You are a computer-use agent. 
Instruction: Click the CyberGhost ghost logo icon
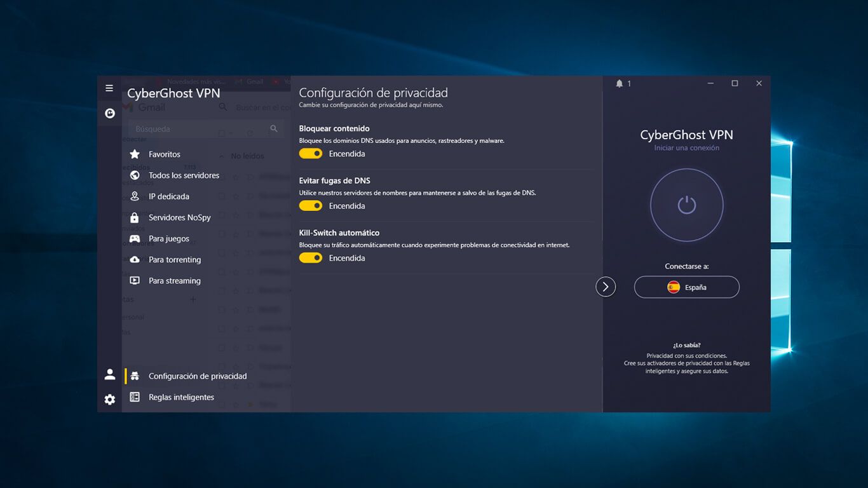(x=110, y=113)
